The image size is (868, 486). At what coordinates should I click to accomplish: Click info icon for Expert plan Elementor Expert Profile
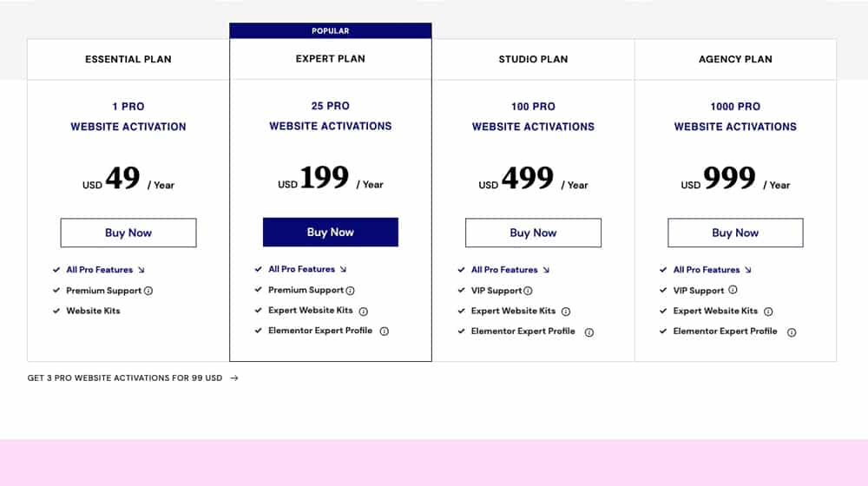pyautogui.click(x=385, y=331)
